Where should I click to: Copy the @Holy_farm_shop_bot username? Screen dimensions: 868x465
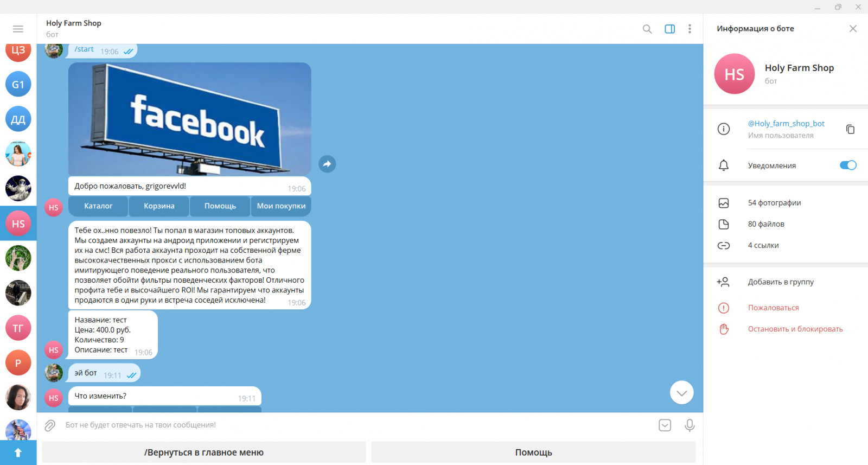[850, 129]
